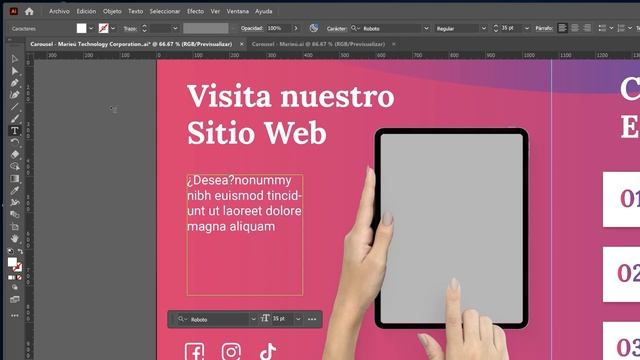Click the Opacidad label link
The image size is (640, 360).
point(252,29)
